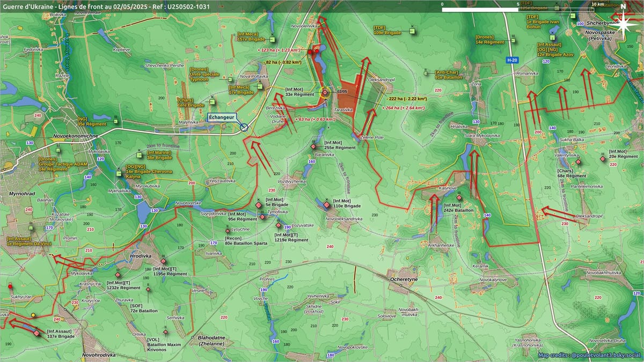
Task: Select the Chervona Kalyna brigade marker
Action: [x=119, y=173]
